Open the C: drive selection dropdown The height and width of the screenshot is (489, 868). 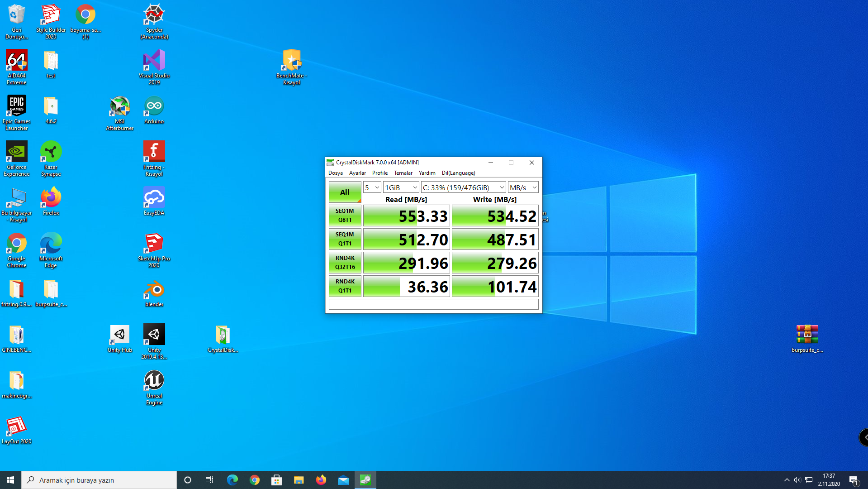click(463, 187)
